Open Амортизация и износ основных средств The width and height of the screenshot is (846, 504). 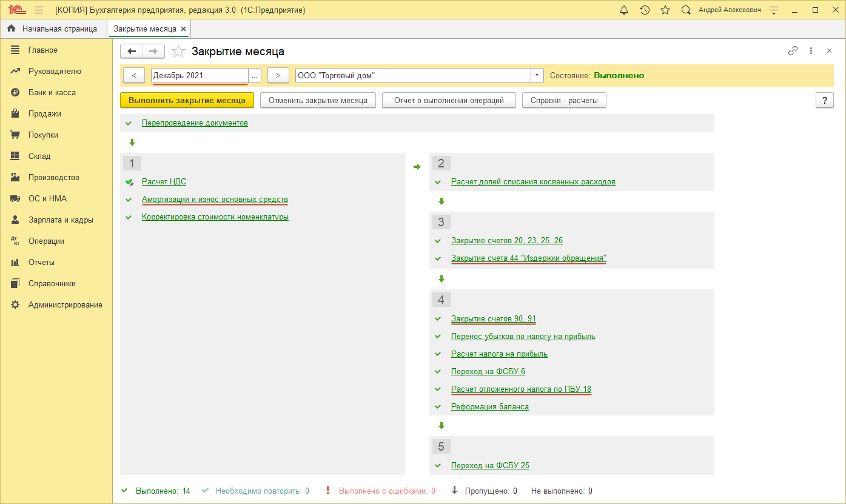point(215,199)
